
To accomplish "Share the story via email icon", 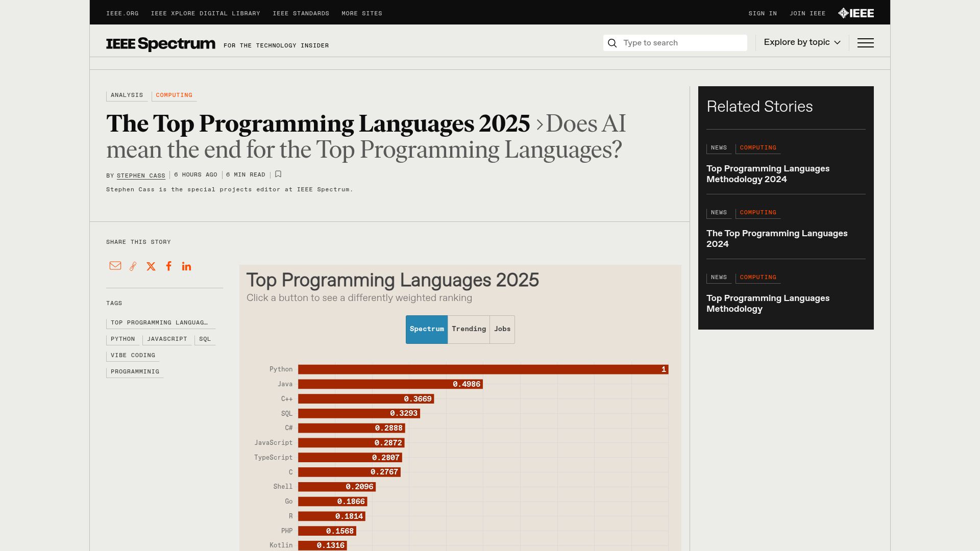I will [115, 266].
